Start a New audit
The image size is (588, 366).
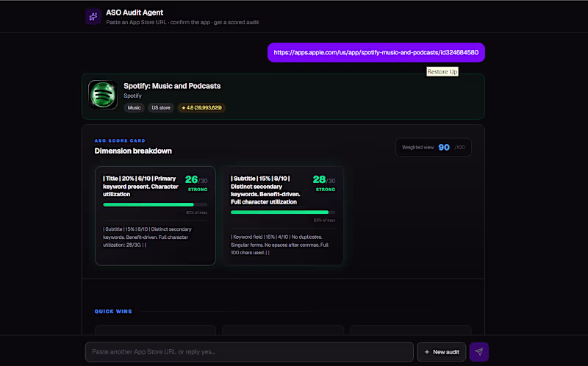[x=442, y=352]
